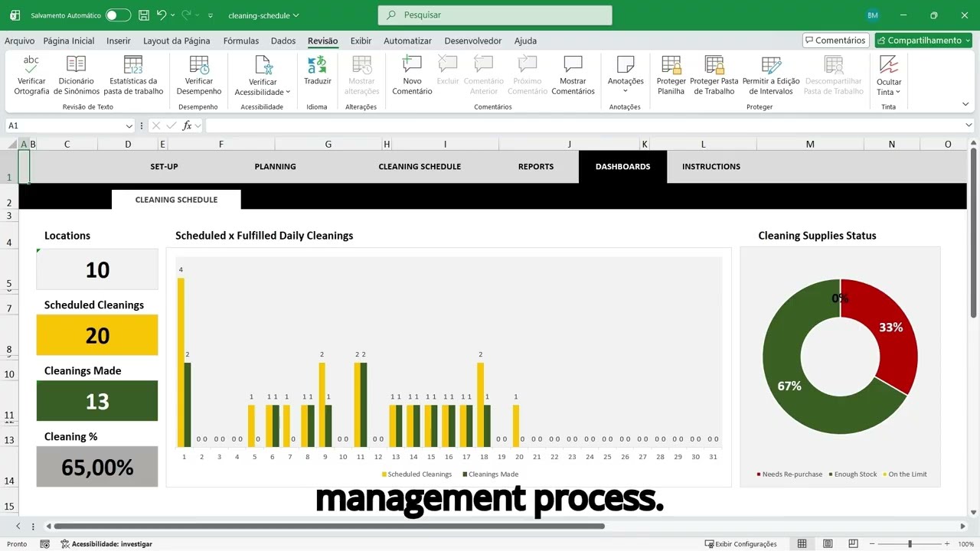Open the Desenvolvedor tab
Screen dimensions: 980x551
[x=473, y=41]
